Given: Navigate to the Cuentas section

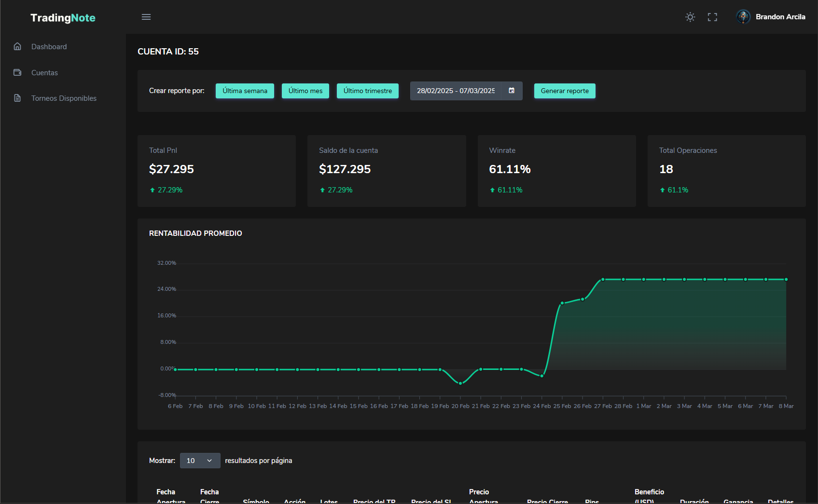Looking at the screenshot, I should point(44,72).
